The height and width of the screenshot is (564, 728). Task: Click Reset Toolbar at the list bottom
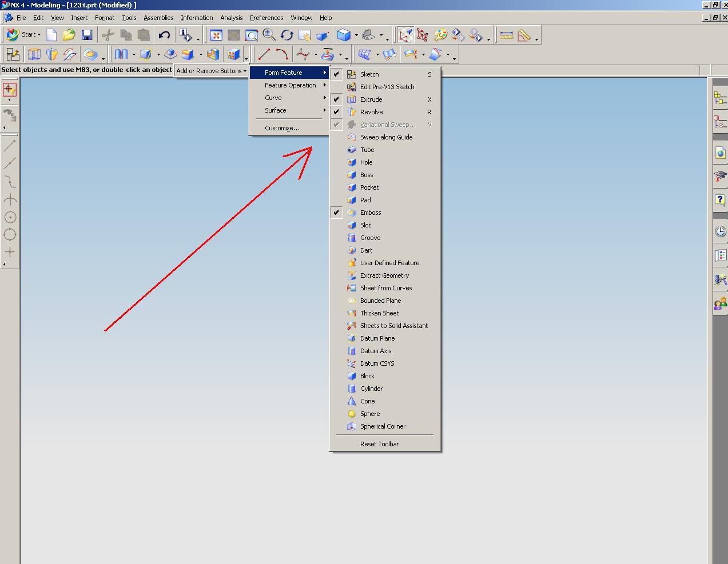pyautogui.click(x=380, y=443)
